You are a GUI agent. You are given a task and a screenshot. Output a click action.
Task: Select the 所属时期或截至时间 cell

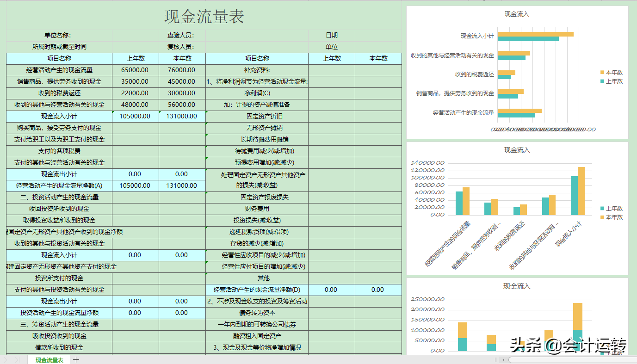(59, 47)
